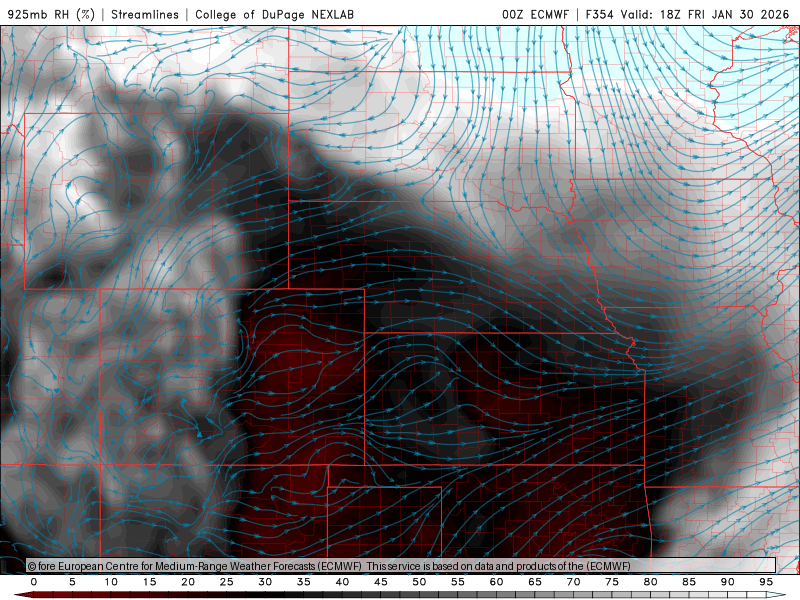This screenshot has height=600, width=800.
Task: Click the '40' value on the color scale
Action: coord(342,582)
